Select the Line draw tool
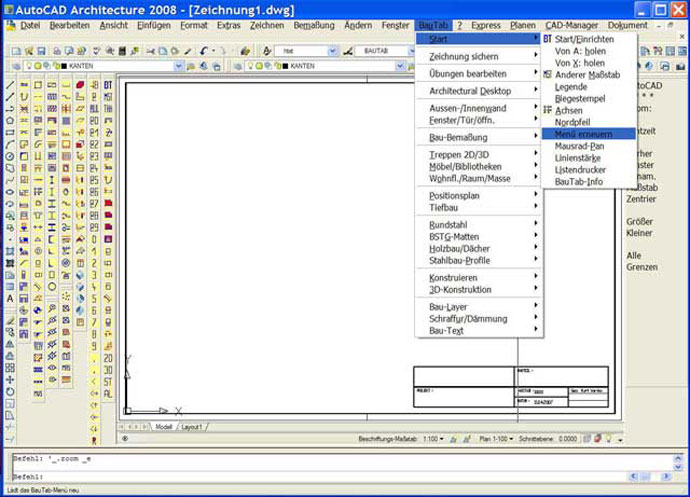This screenshot has width=690, height=497. (x=10, y=85)
